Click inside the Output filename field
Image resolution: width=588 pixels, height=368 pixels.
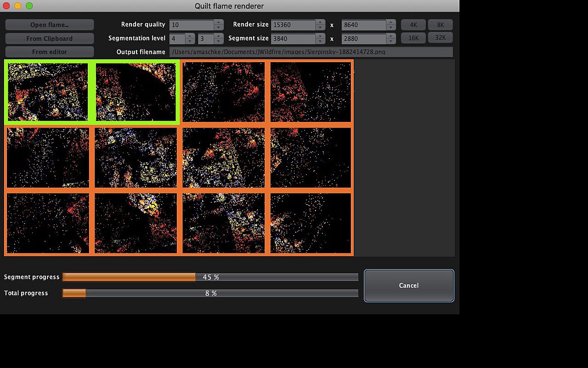311,52
